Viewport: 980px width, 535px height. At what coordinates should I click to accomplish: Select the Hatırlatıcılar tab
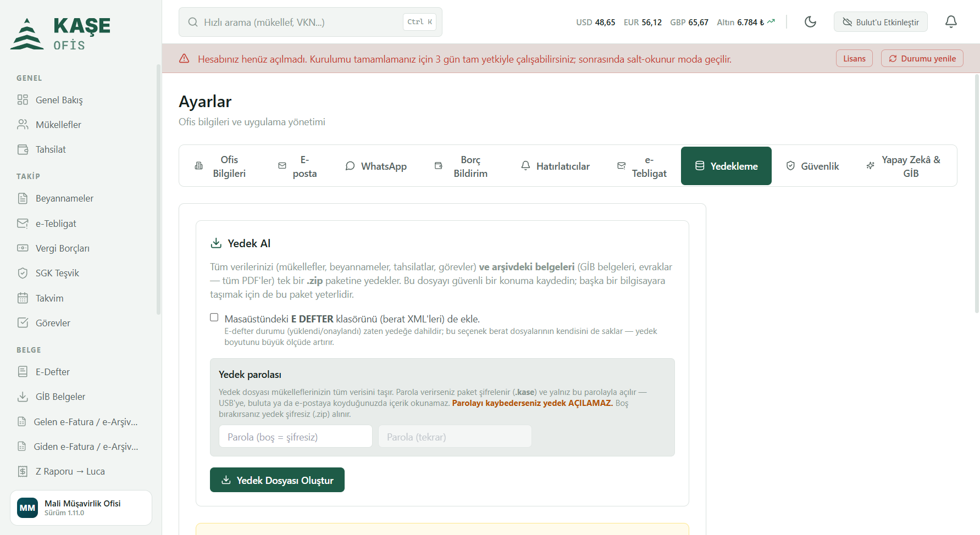coord(555,166)
